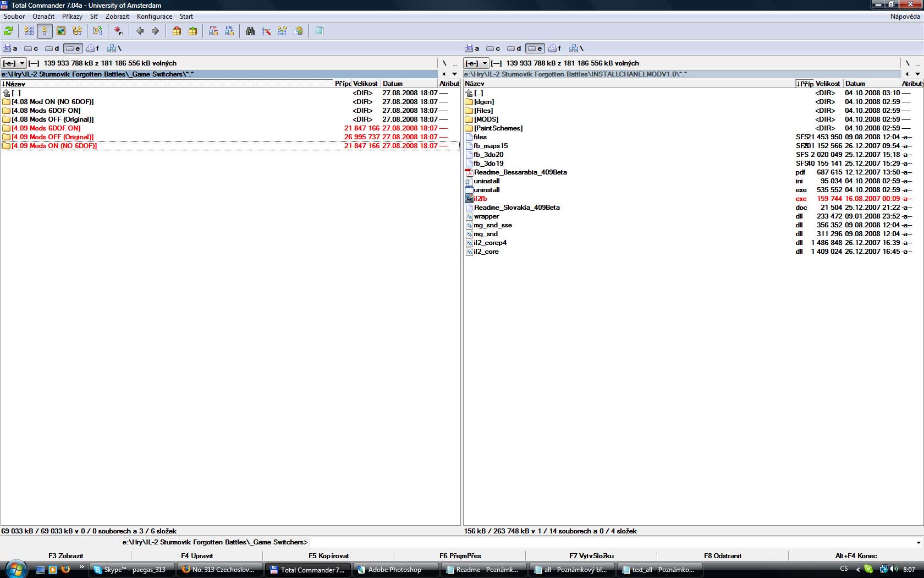Screen dimensions: 924x578
Task: Switch to Adobe Photoshop taskbar window
Action: (x=395, y=570)
